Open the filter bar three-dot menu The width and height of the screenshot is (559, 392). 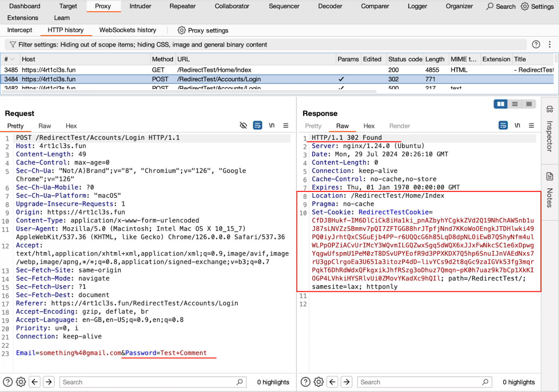click(550, 44)
